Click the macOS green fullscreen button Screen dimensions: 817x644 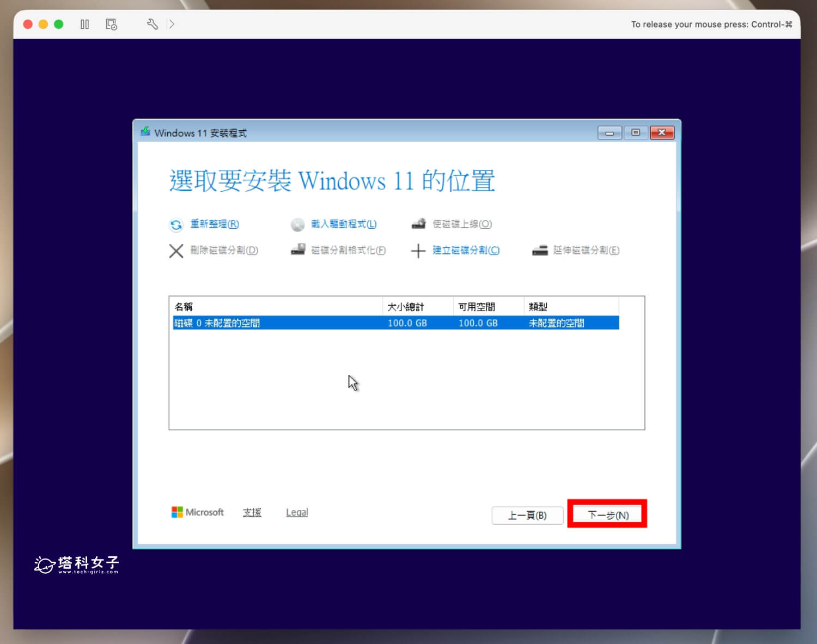click(59, 24)
